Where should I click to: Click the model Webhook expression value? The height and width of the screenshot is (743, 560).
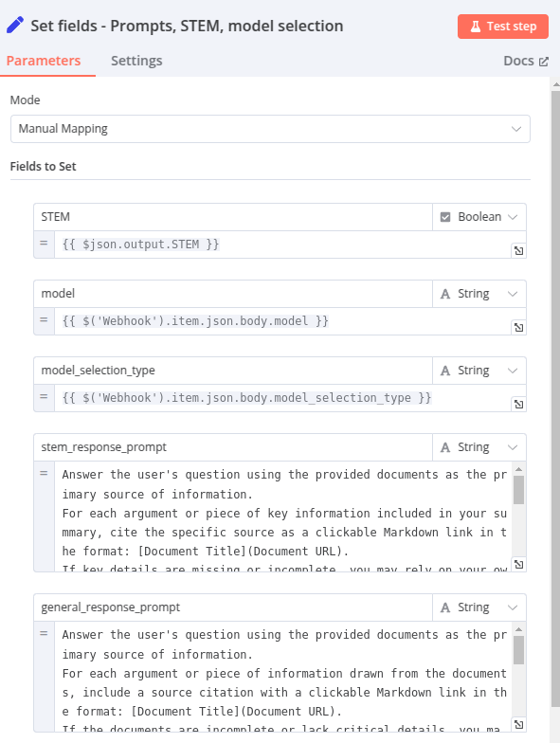pyautogui.click(x=282, y=321)
